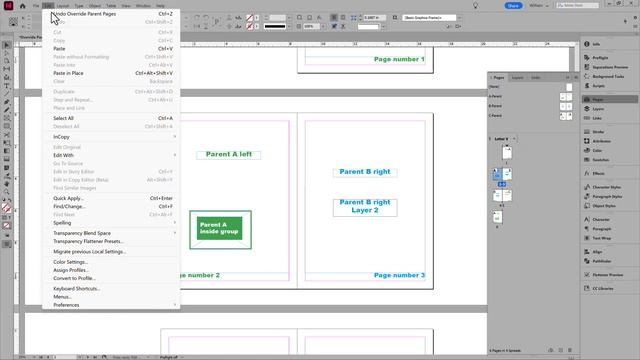Select the C-Parent parent page row
The width and height of the screenshot is (640, 360).
pyautogui.click(x=531, y=116)
